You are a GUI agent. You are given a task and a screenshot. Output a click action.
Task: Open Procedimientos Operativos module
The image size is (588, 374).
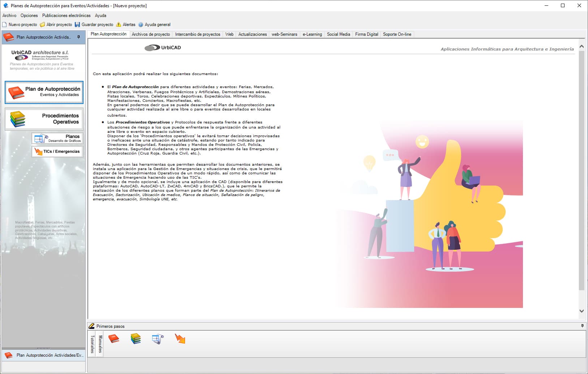44,119
